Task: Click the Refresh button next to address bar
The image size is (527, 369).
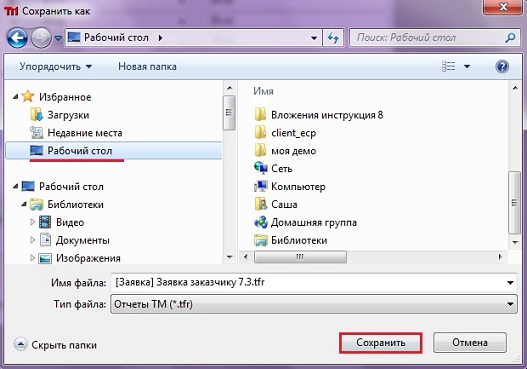Action: 333,38
